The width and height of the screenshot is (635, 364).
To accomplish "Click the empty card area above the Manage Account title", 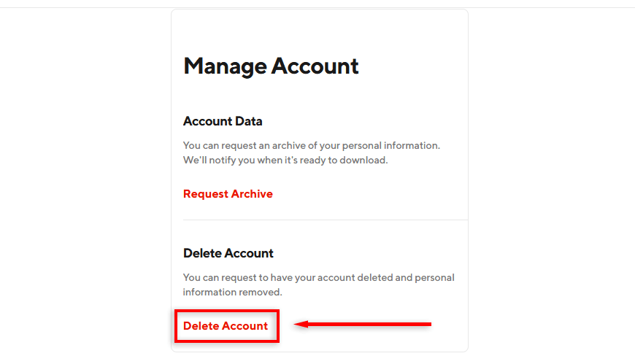I will (319, 29).
